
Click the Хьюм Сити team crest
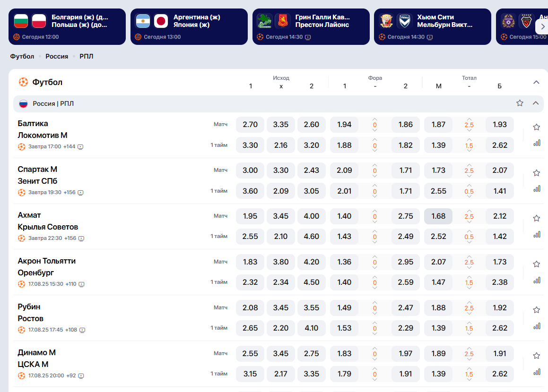coord(386,21)
